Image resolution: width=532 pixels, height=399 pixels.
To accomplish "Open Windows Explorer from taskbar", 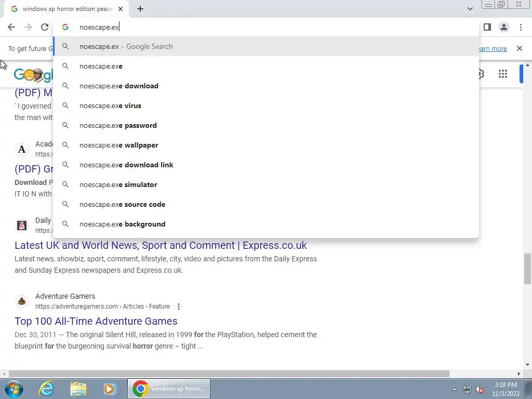I will click(78, 389).
